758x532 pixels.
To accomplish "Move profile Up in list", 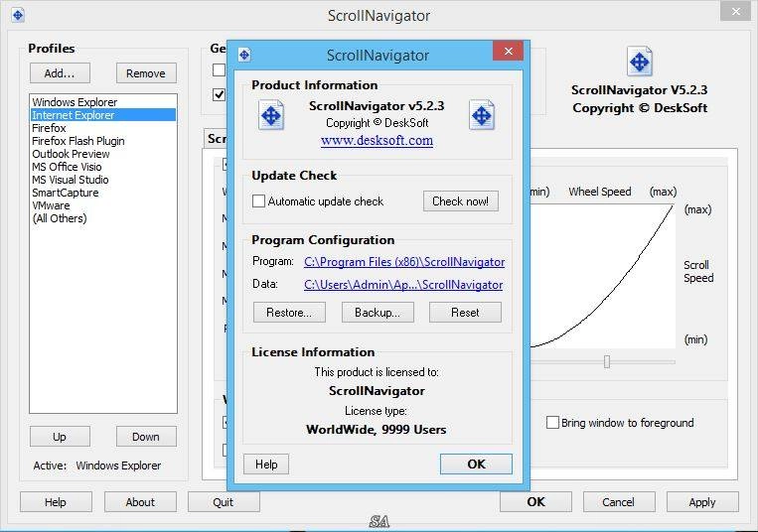I will (x=60, y=437).
